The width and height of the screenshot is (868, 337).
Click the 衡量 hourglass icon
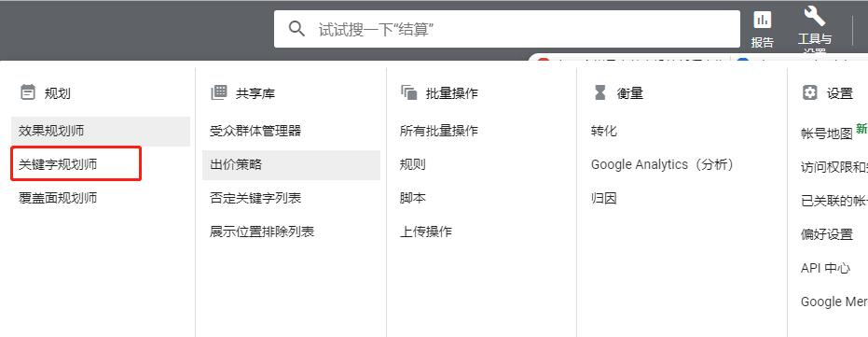[x=600, y=92]
